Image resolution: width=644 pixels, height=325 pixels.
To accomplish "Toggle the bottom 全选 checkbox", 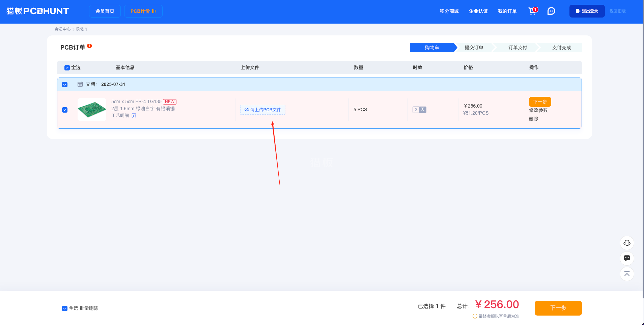I will (64, 308).
